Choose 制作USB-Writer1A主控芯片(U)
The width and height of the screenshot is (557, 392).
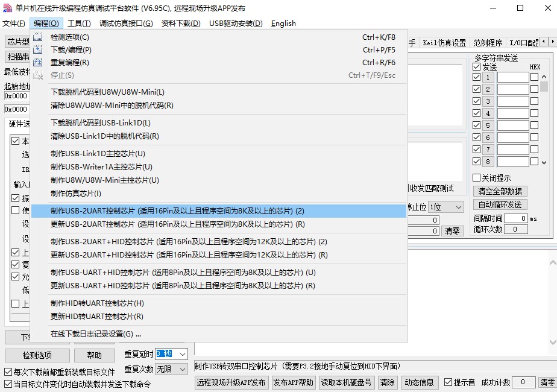click(x=219, y=166)
